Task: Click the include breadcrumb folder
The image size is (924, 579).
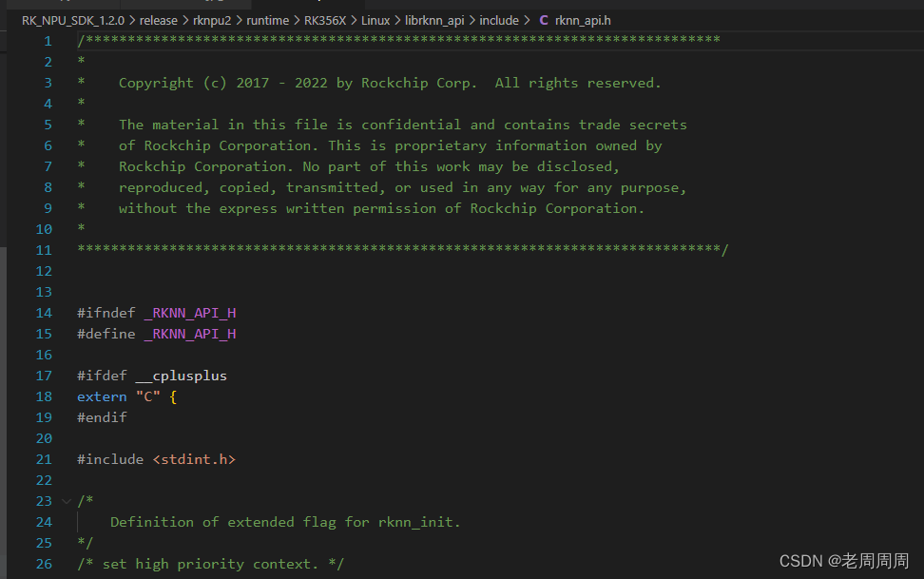Action: pyautogui.click(x=499, y=21)
